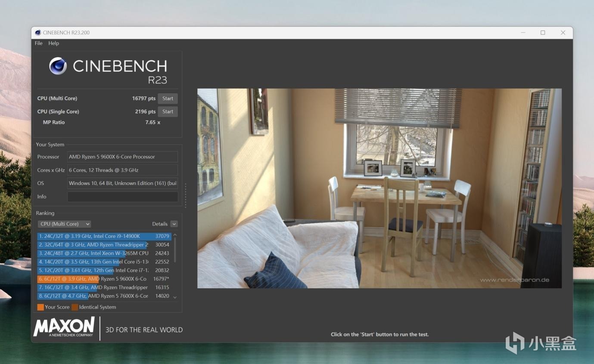Image resolution: width=594 pixels, height=364 pixels.
Task: Click the 16797 pts multi core score
Action: pyautogui.click(x=144, y=99)
